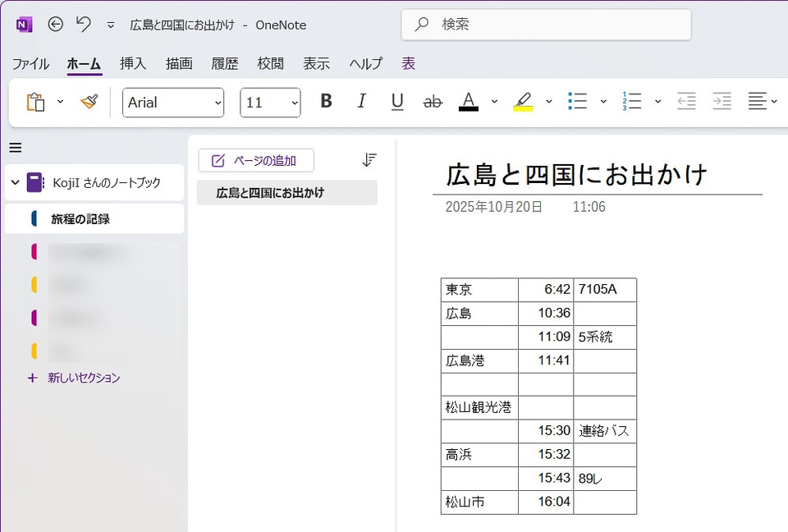Select the 16:04 table cell
The image size is (788, 532).
coord(546,502)
